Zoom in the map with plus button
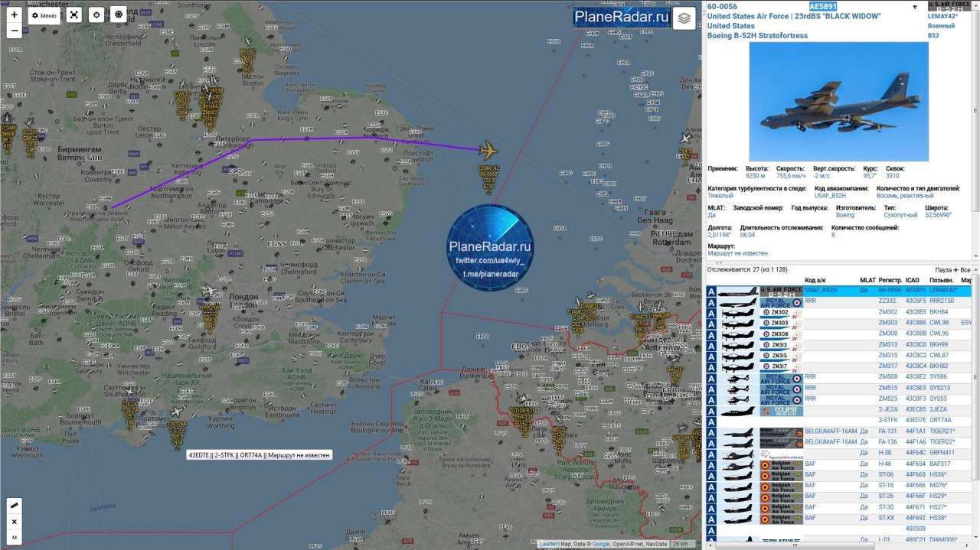 pos(15,15)
